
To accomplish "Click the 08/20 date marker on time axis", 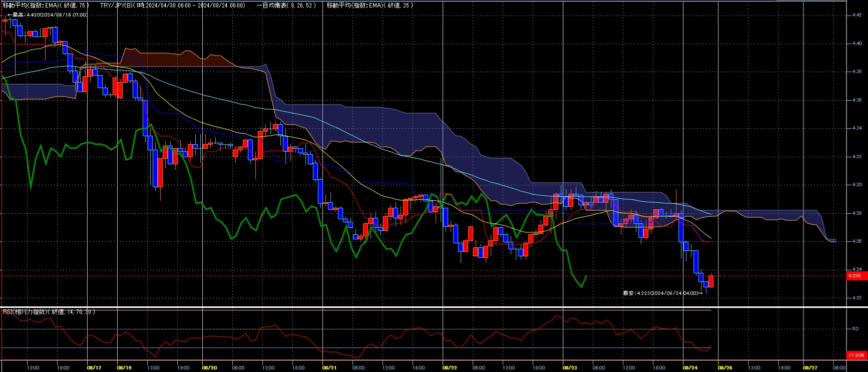I will point(209,367).
